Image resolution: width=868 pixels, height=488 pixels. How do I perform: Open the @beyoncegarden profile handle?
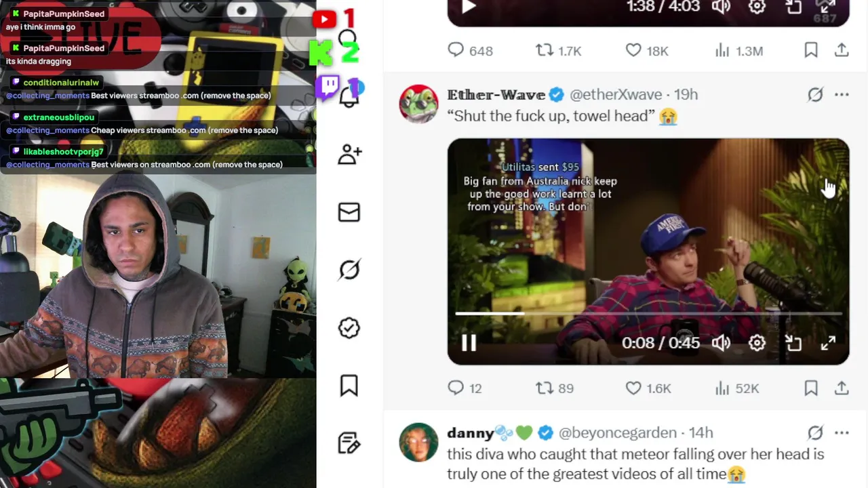[617, 432]
